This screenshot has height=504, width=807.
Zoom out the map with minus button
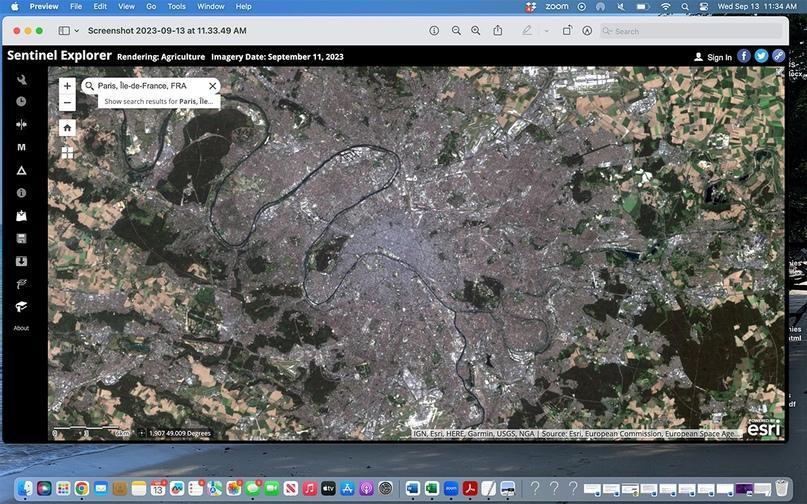pyautogui.click(x=67, y=102)
